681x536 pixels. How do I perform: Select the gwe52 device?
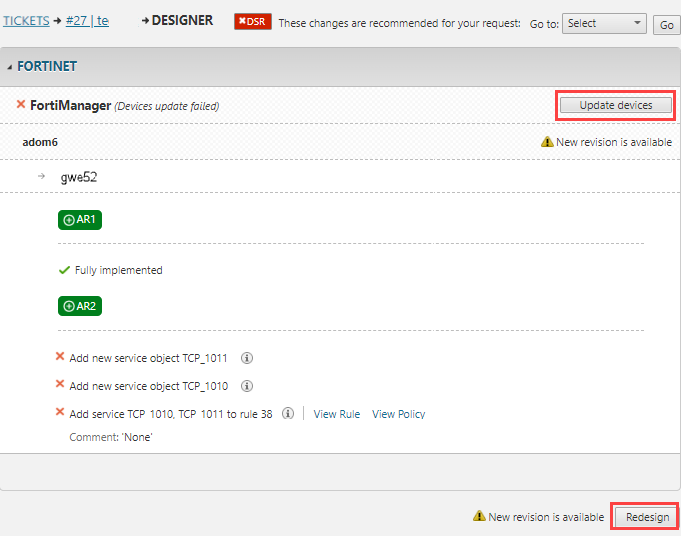(x=79, y=177)
